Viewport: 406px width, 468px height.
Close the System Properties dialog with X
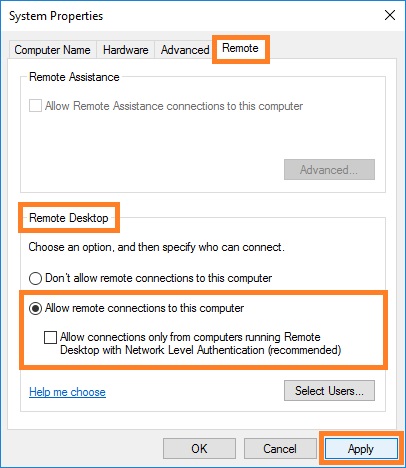tap(390, 15)
